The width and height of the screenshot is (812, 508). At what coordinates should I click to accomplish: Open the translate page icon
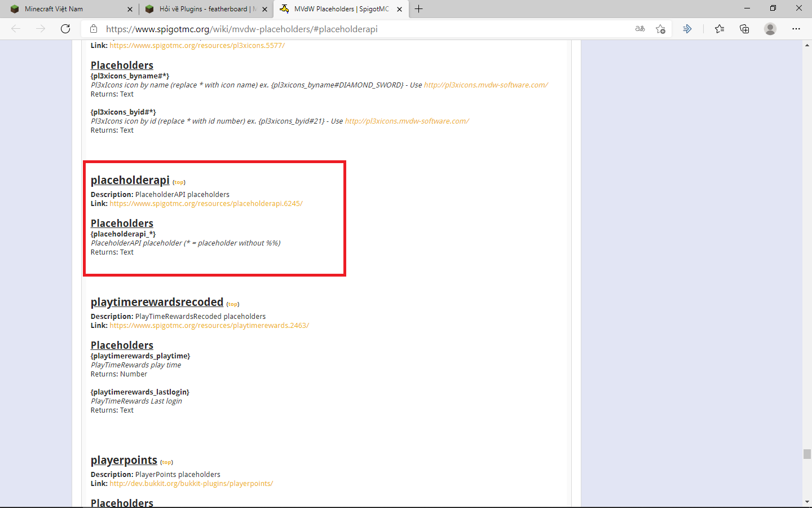[x=640, y=29]
